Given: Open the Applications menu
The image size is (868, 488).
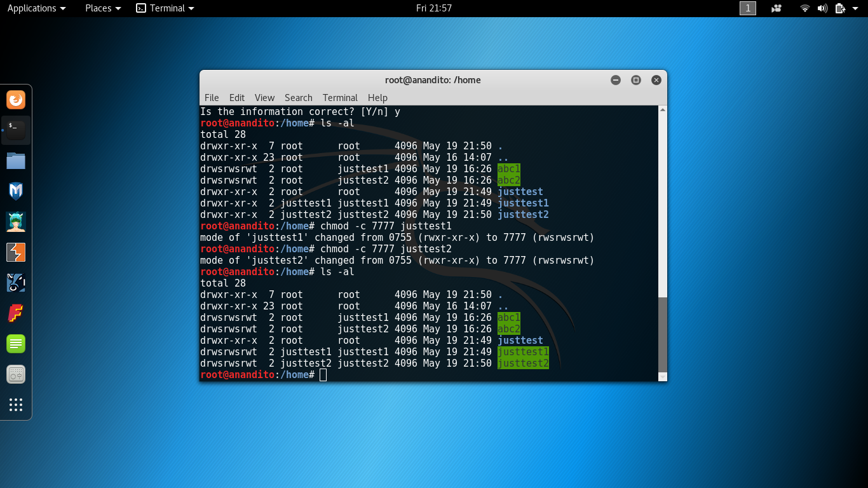Looking at the screenshot, I should coord(36,8).
